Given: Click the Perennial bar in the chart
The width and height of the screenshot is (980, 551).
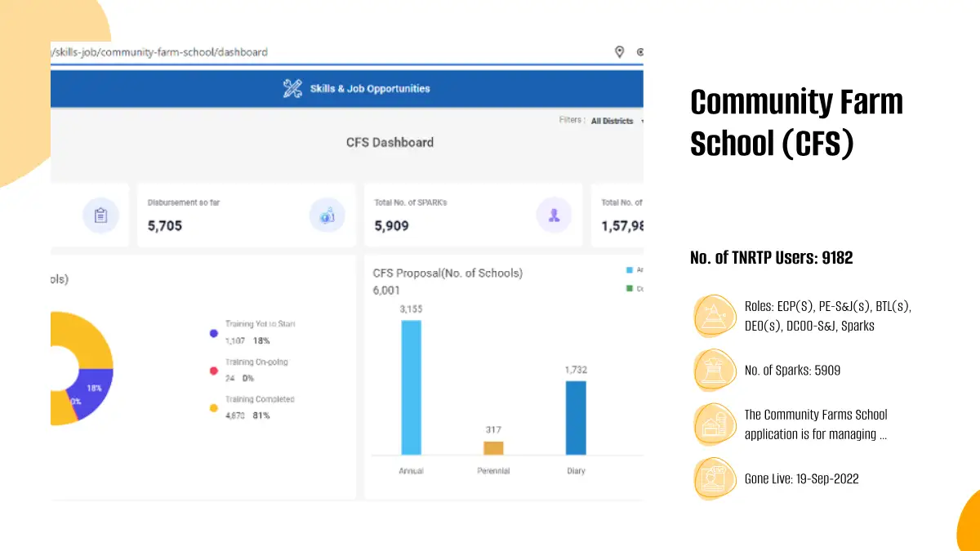Looking at the screenshot, I should (x=493, y=448).
